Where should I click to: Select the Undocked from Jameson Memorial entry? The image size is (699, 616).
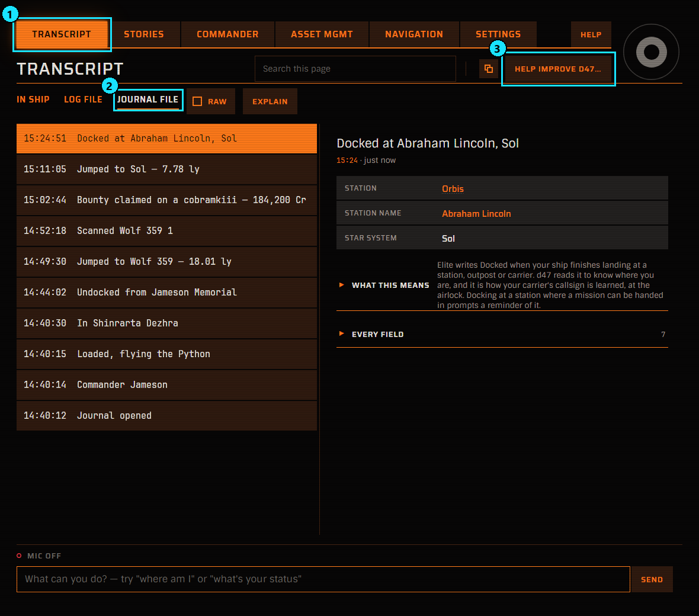166,293
